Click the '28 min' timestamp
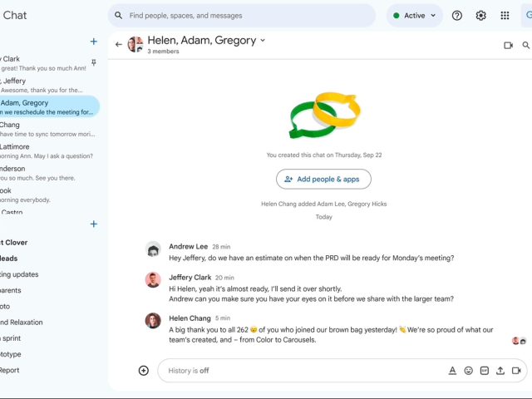The image size is (532, 399). point(221,247)
